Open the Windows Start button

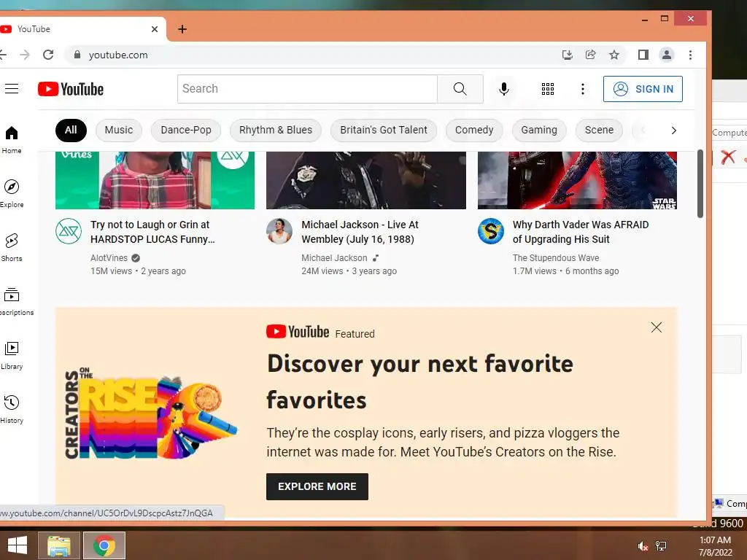point(18,545)
